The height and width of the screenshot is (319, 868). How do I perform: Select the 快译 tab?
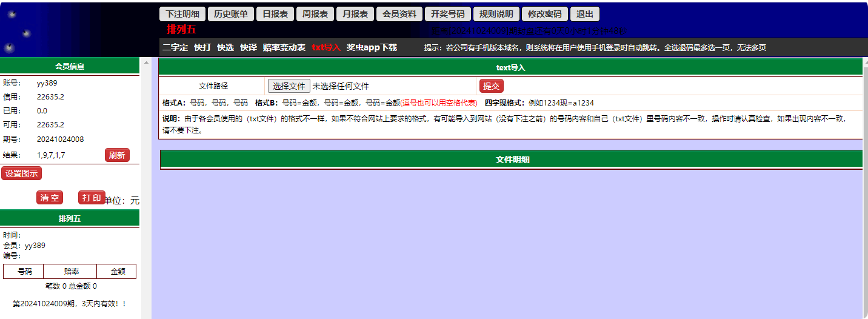pos(249,47)
